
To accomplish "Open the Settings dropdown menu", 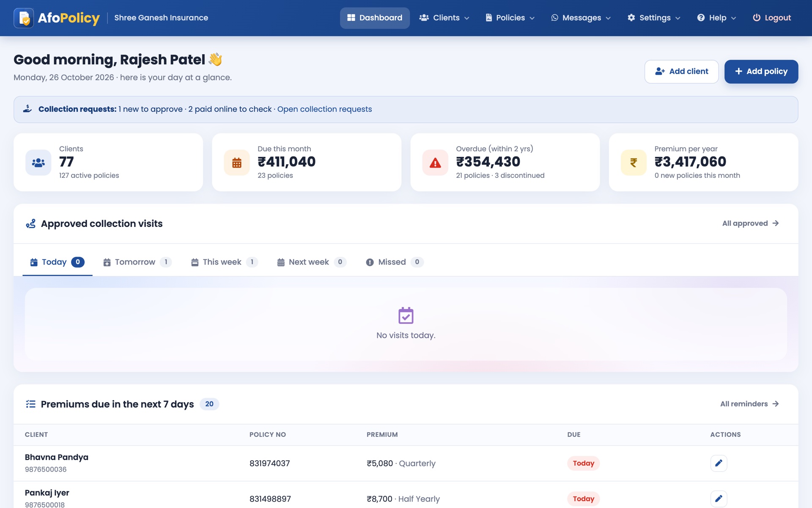I will 654,18.
